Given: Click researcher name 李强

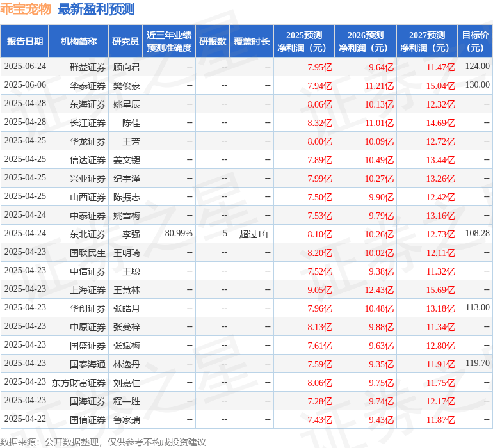Looking at the screenshot, I should coord(131,234).
